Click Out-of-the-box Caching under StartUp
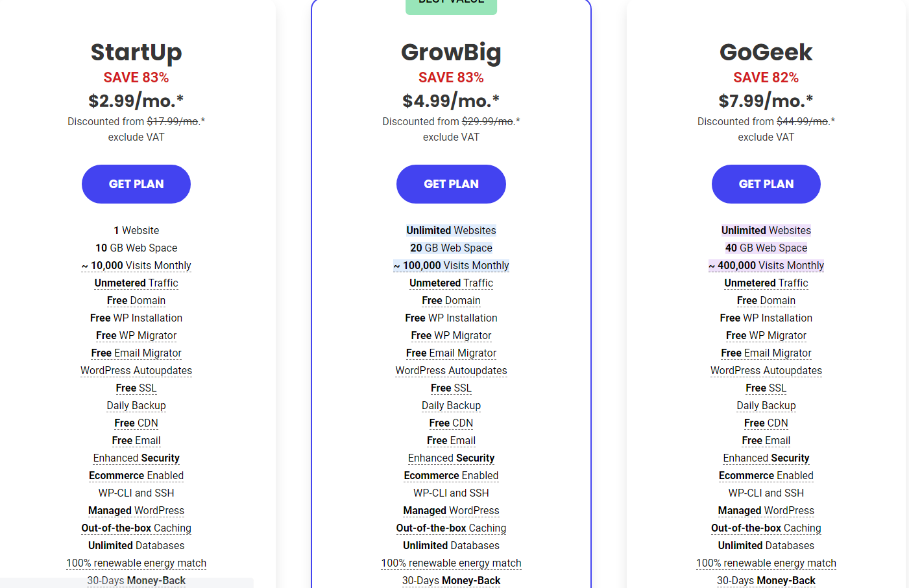This screenshot has height=588, width=909. click(x=136, y=528)
